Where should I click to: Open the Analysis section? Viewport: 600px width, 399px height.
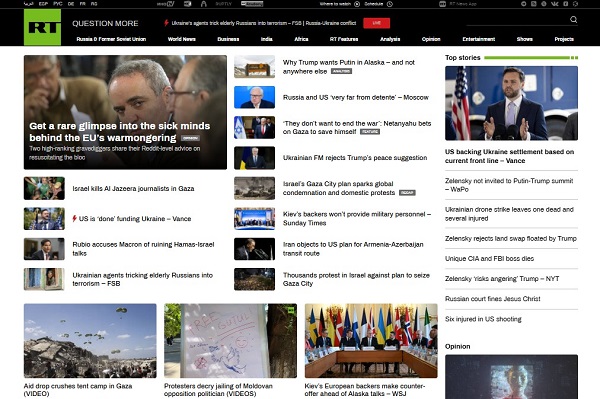pos(390,39)
